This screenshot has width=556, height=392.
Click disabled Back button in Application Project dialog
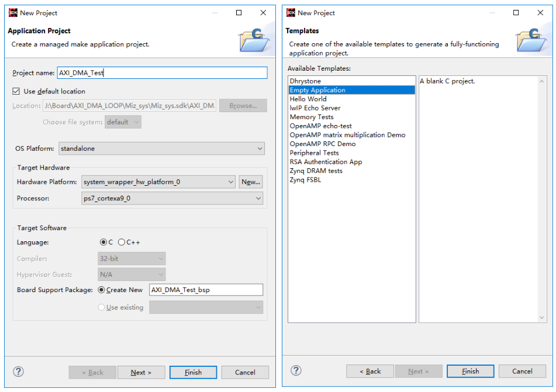point(92,372)
